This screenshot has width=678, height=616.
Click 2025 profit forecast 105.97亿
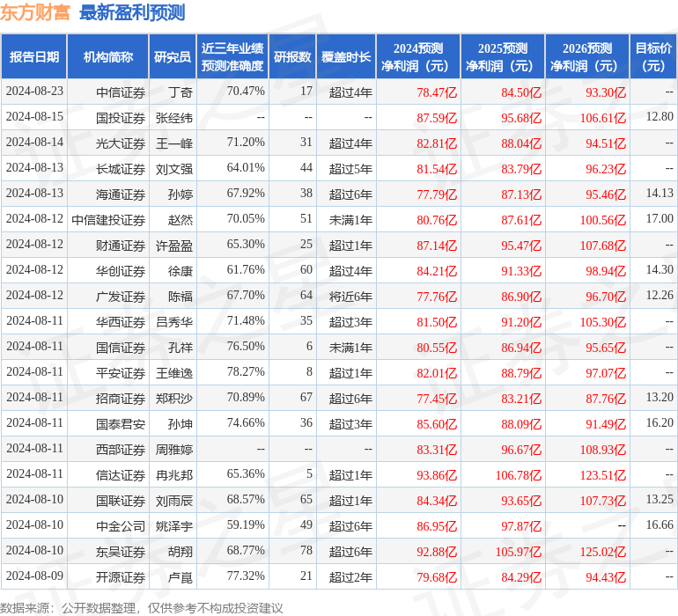(x=519, y=552)
